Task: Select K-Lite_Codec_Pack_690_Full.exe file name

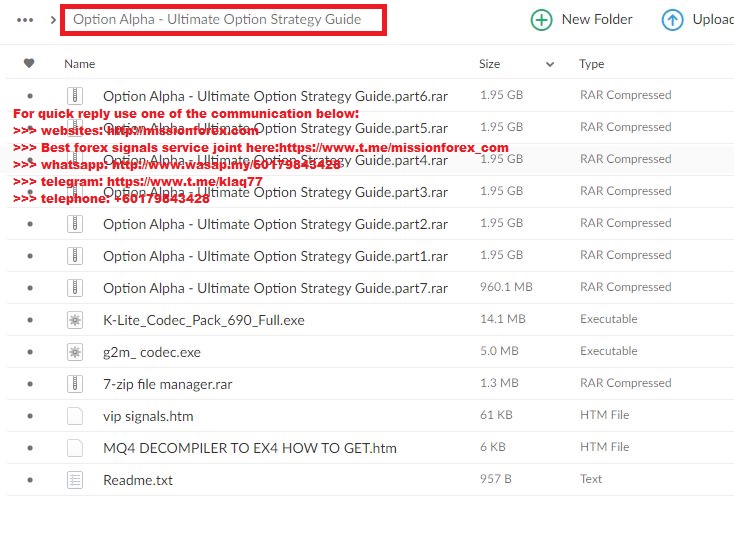Action: point(204,321)
